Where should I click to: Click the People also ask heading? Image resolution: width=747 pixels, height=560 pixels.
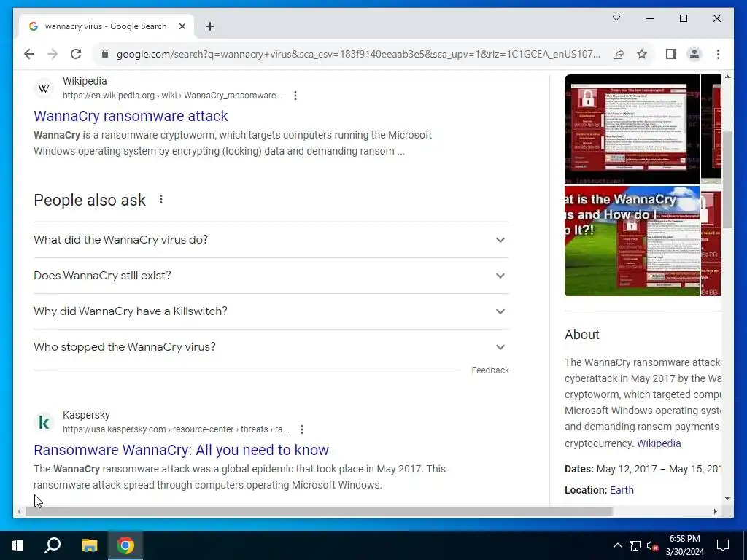point(90,200)
